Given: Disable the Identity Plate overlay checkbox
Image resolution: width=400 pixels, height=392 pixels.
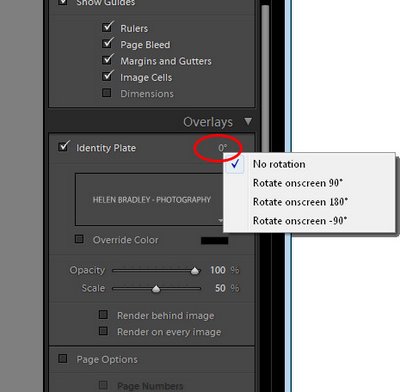Looking at the screenshot, I should [63, 147].
